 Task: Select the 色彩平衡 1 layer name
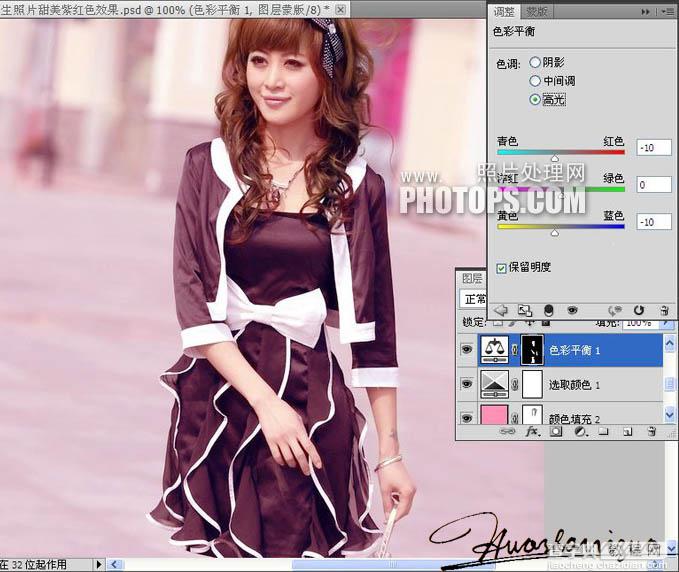pos(574,350)
